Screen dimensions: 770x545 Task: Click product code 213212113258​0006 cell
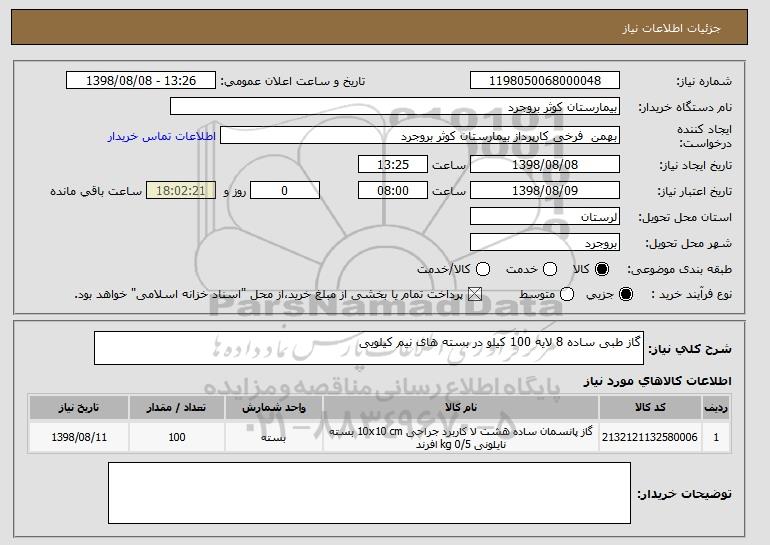pyautogui.click(x=650, y=437)
